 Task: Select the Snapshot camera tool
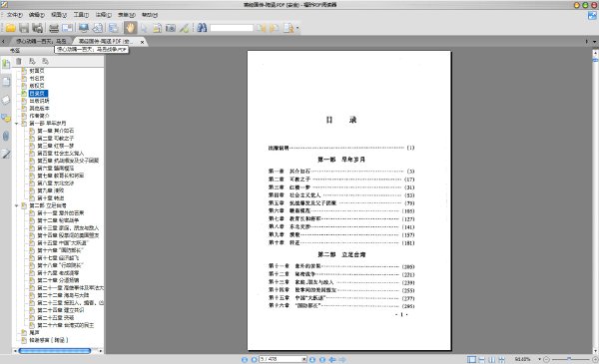coord(171,28)
